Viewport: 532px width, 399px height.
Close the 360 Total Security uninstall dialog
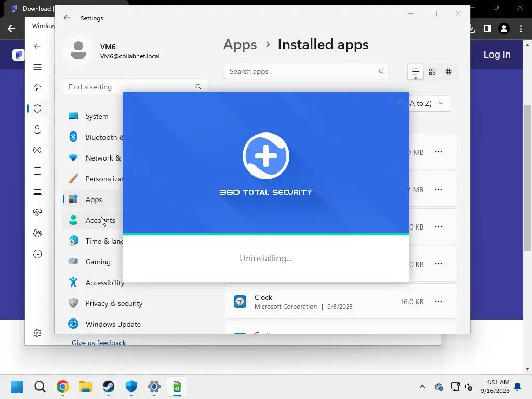400,101
